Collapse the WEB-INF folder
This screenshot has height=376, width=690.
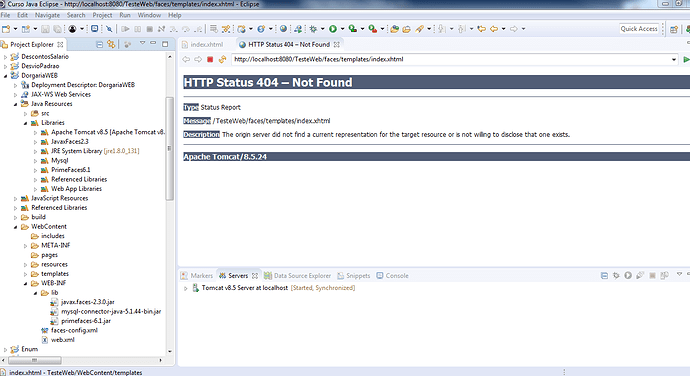click(25, 284)
